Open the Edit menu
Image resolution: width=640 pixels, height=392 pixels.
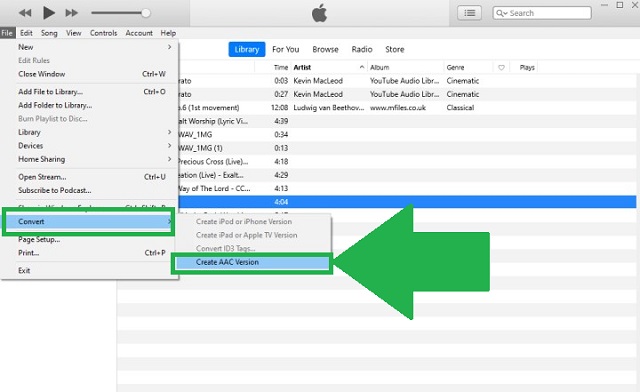pos(26,33)
